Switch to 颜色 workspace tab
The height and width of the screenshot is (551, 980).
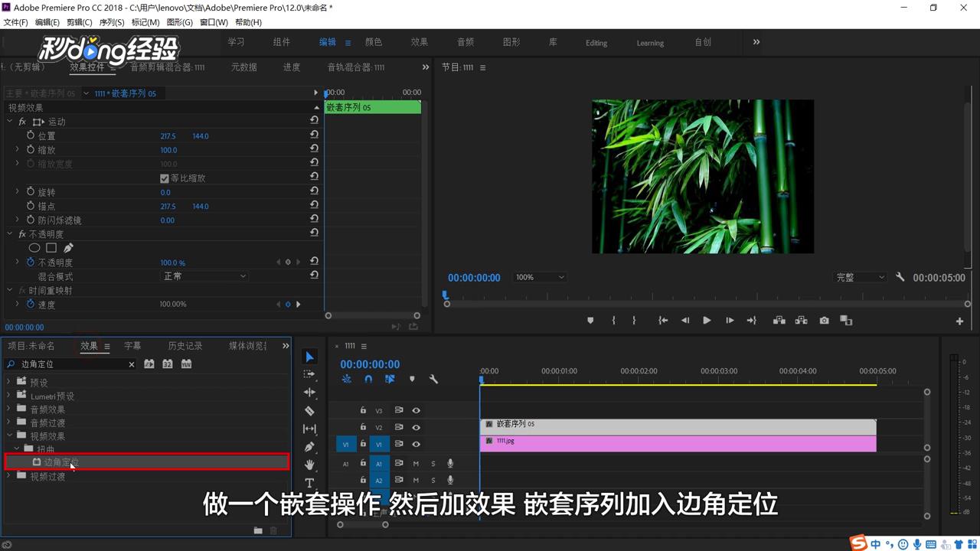point(374,42)
